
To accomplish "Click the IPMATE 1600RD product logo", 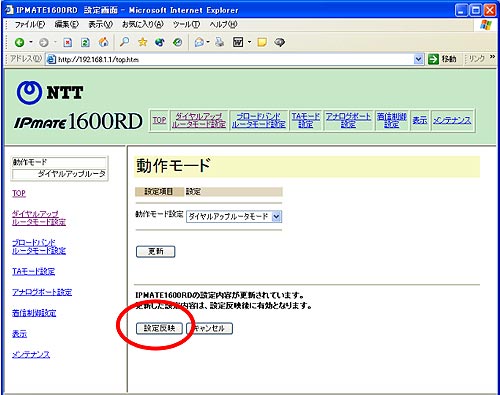I will pyautogui.click(x=78, y=121).
